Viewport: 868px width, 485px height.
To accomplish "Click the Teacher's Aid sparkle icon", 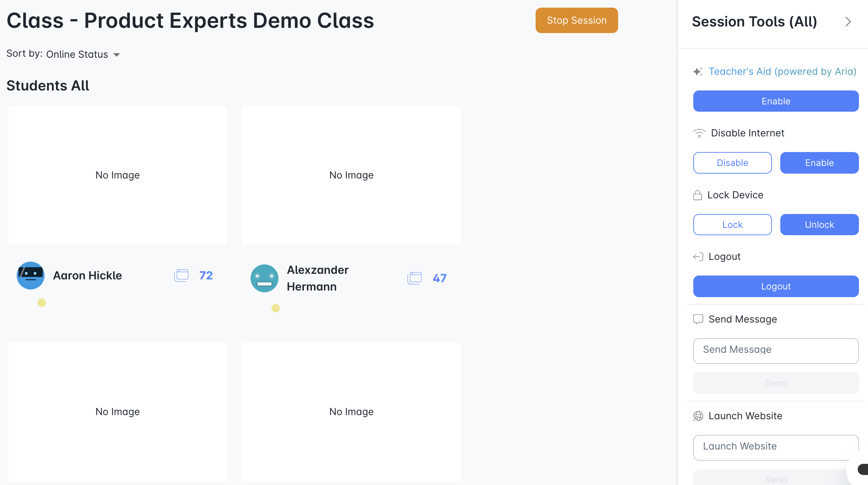I will pos(698,71).
